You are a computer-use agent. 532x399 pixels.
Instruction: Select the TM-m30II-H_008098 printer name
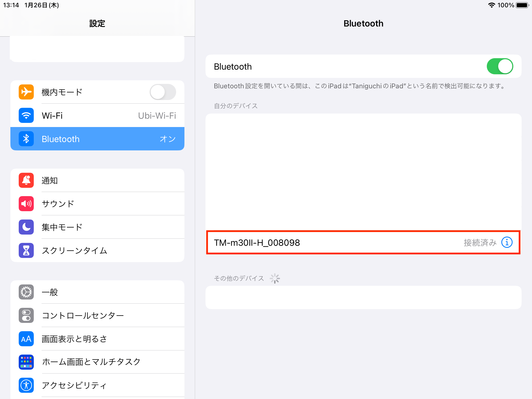click(257, 243)
